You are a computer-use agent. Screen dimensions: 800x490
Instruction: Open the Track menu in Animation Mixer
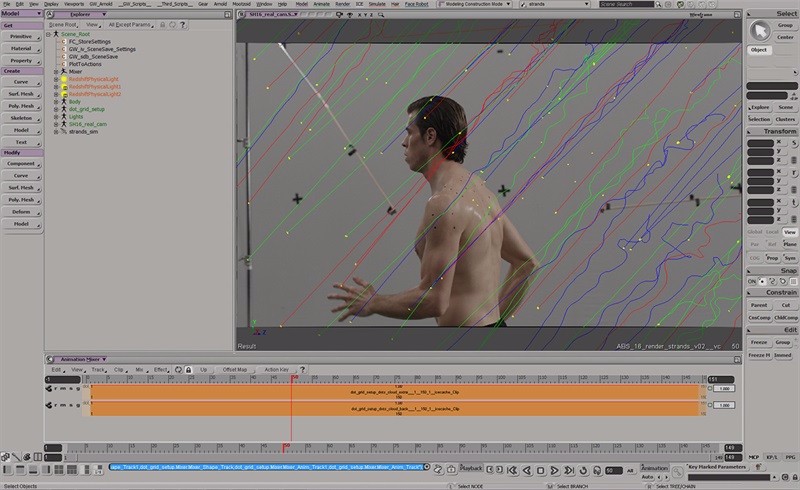point(98,370)
